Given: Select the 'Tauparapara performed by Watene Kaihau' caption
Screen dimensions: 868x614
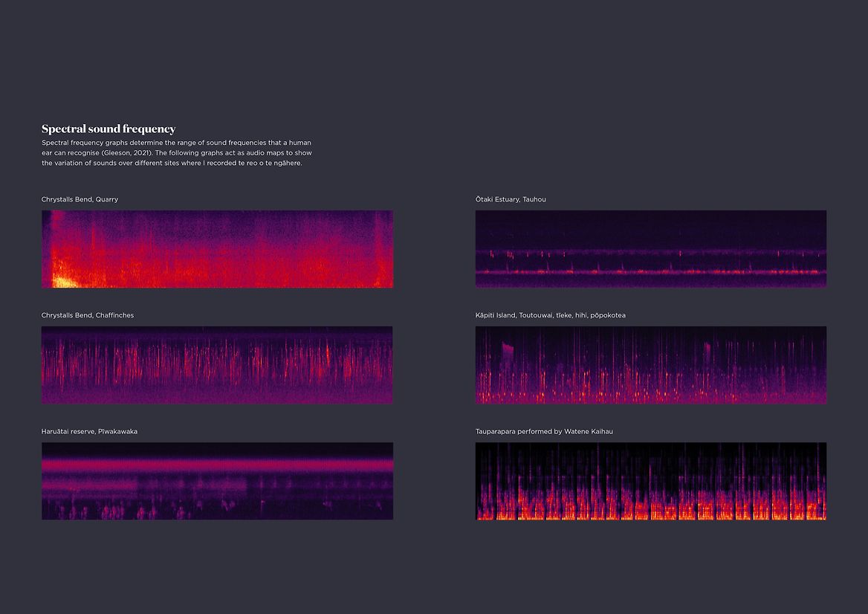Looking at the screenshot, I should tap(544, 431).
